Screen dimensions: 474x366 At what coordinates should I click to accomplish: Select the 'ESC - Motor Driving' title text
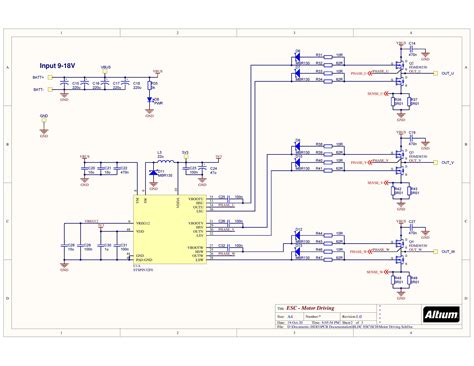coord(310,308)
